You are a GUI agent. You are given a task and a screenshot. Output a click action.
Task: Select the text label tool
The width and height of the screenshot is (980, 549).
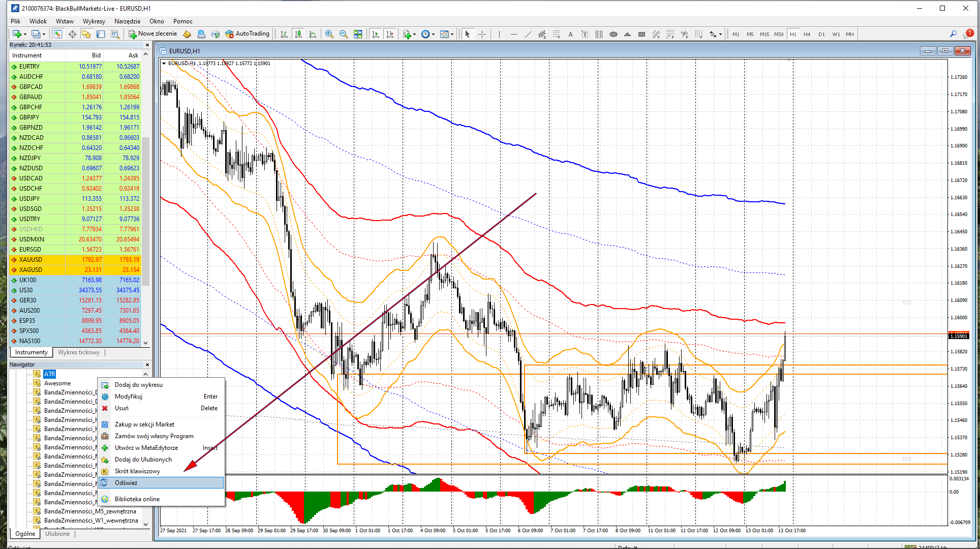point(570,35)
